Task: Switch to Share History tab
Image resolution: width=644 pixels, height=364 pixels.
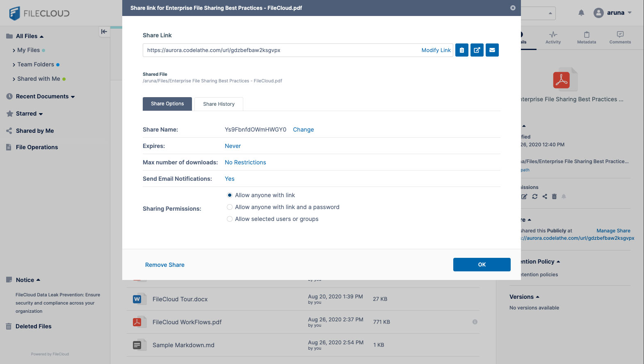Action: (219, 104)
